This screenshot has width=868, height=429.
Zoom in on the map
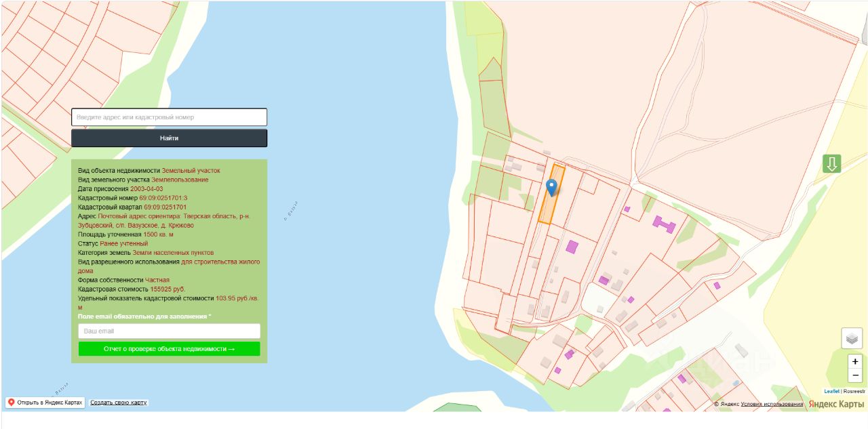point(855,362)
